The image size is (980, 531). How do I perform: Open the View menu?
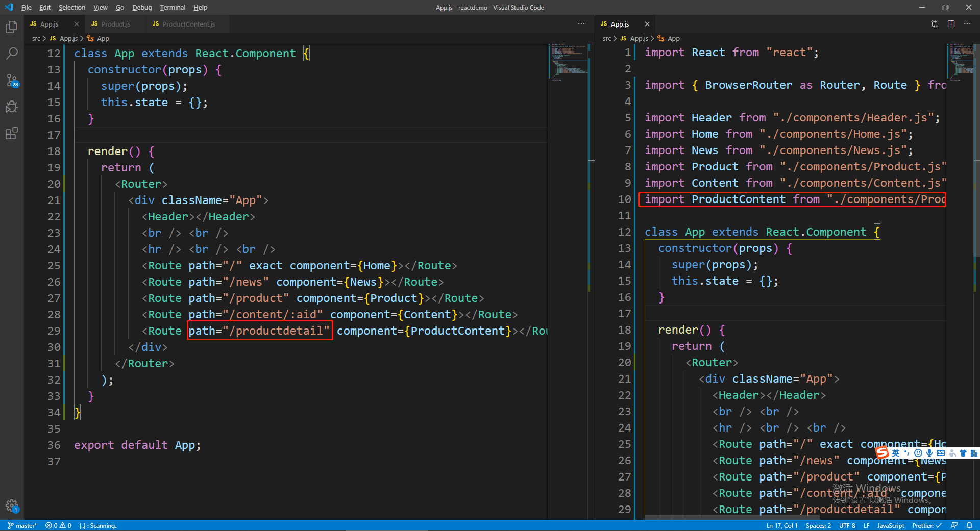pos(101,7)
